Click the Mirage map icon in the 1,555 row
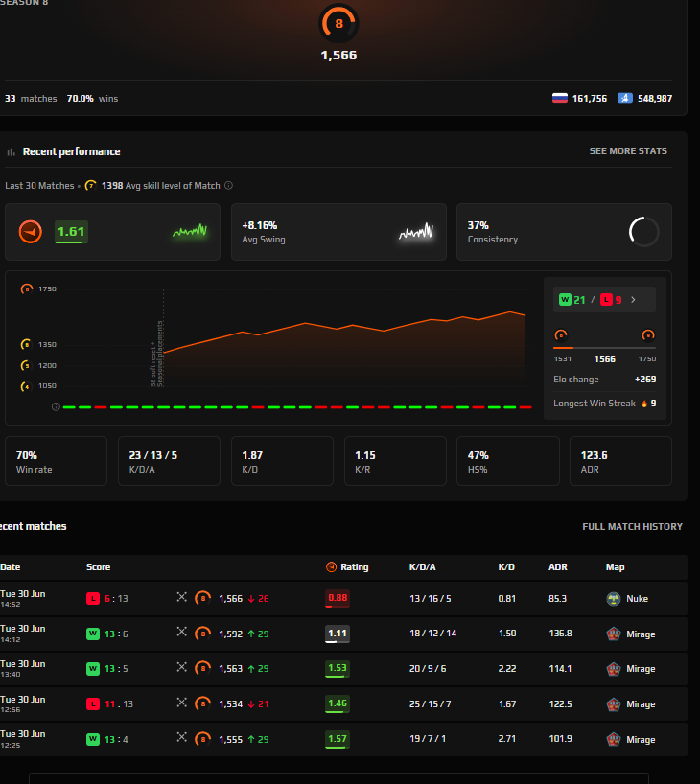The height and width of the screenshot is (784, 700). pyautogui.click(x=614, y=739)
